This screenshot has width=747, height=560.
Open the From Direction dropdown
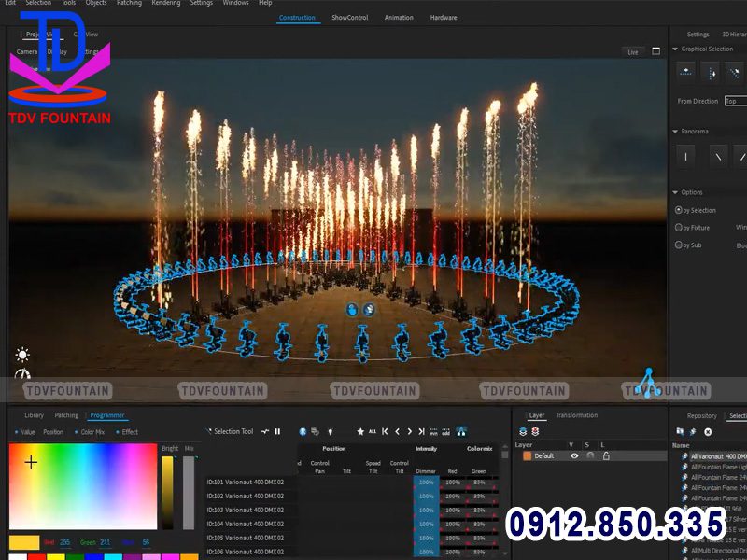point(735,101)
